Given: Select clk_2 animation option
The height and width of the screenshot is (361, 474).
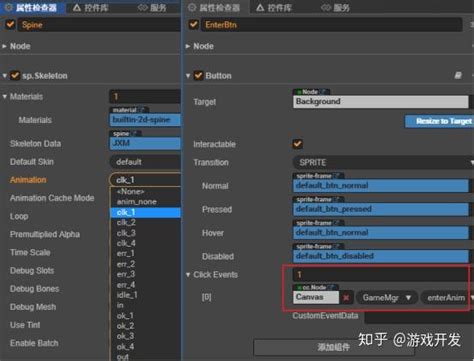Looking at the screenshot, I should [x=146, y=222].
